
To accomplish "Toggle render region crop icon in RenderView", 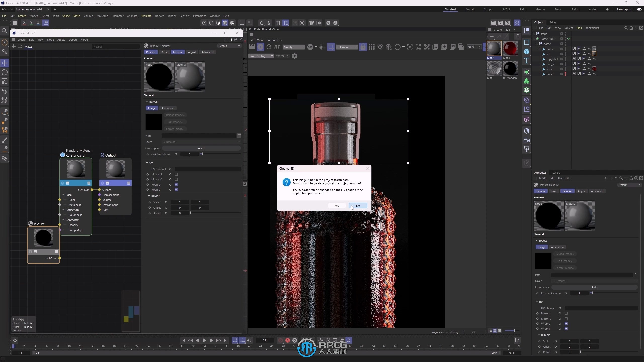I will click(x=331, y=47).
